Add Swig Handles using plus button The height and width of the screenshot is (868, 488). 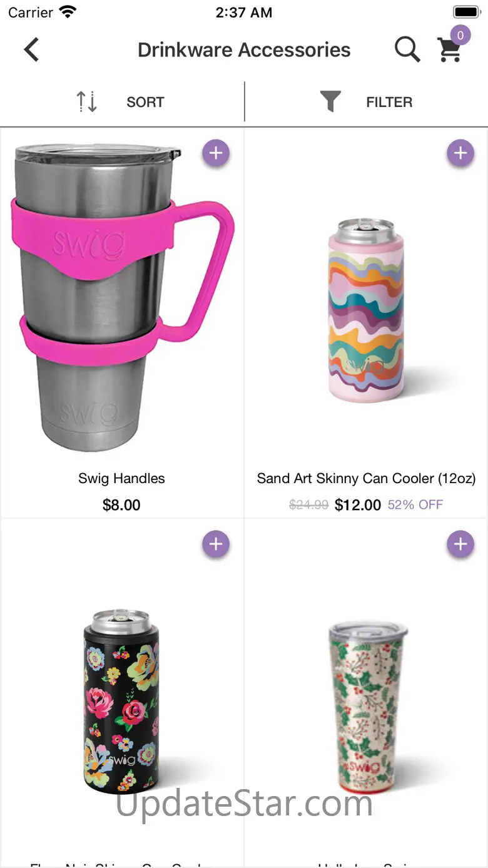[x=216, y=153]
